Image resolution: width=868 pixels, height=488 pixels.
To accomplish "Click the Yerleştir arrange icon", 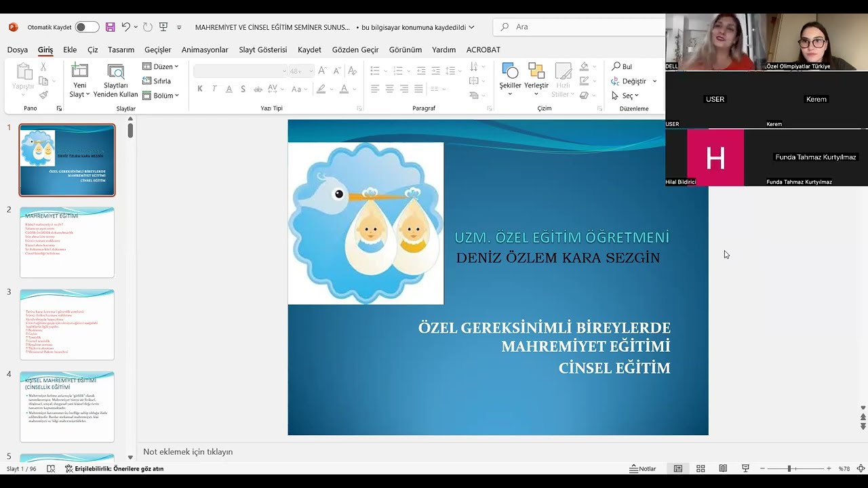I will [x=536, y=71].
